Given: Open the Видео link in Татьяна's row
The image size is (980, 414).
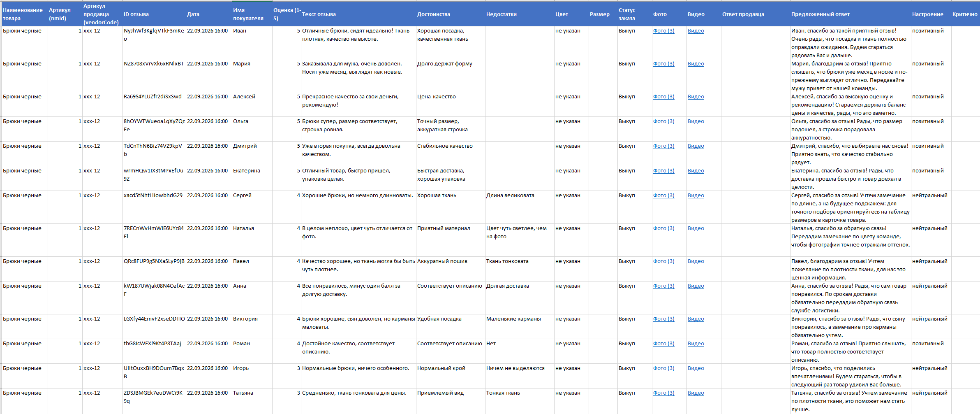Looking at the screenshot, I should point(696,393).
